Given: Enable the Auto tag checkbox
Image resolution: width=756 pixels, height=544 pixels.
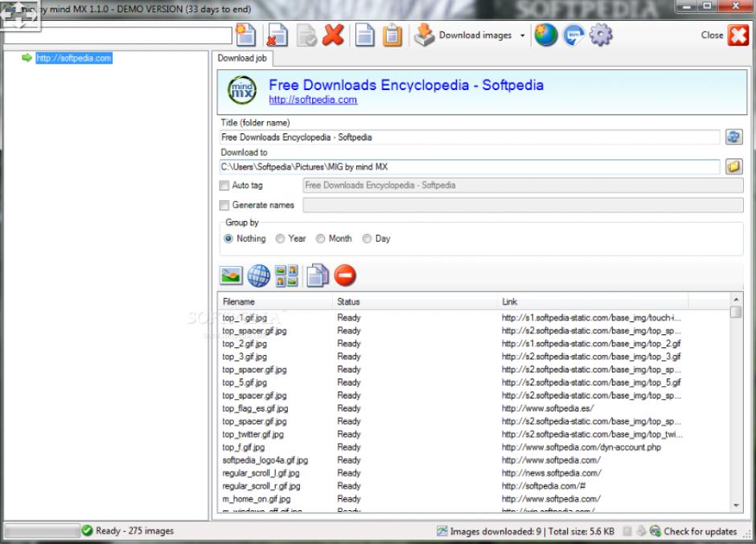Looking at the screenshot, I should (224, 185).
